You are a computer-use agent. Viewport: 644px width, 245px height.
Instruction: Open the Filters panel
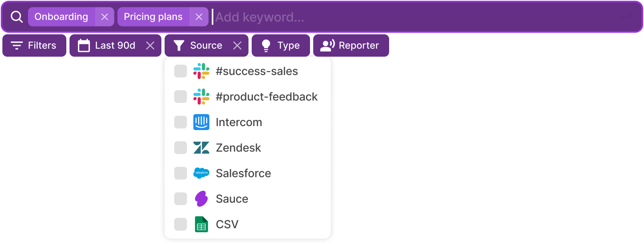34,45
